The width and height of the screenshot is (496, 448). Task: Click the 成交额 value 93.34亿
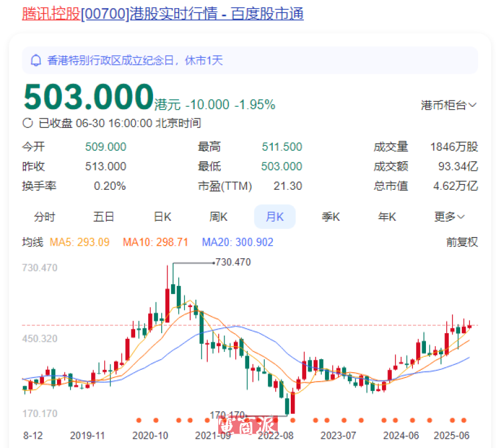458,166
